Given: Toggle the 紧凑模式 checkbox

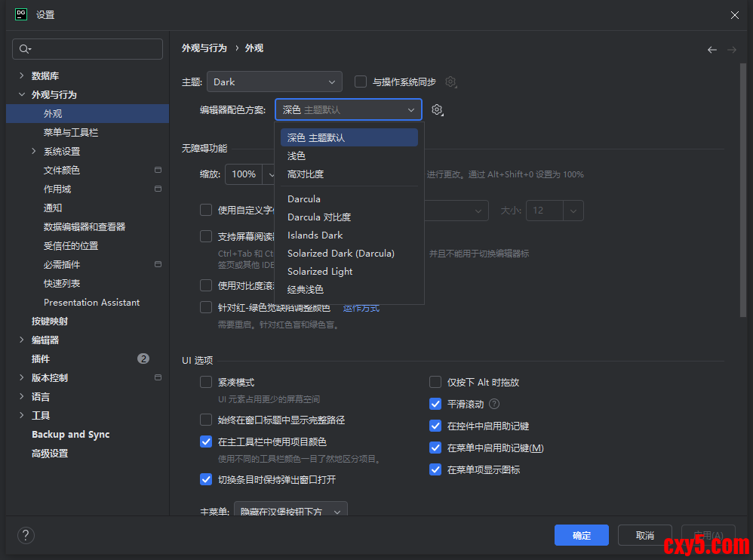Looking at the screenshot, I should 206,383.
